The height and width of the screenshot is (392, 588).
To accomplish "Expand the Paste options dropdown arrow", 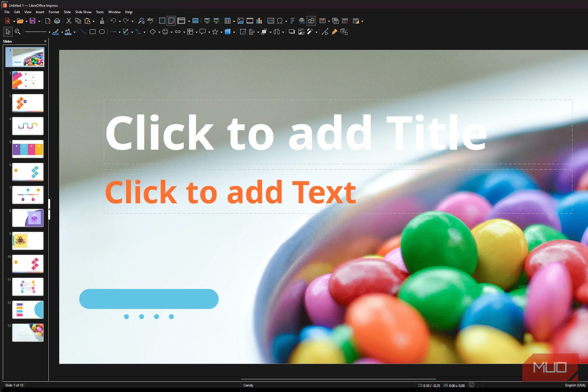I will (94, 21).
